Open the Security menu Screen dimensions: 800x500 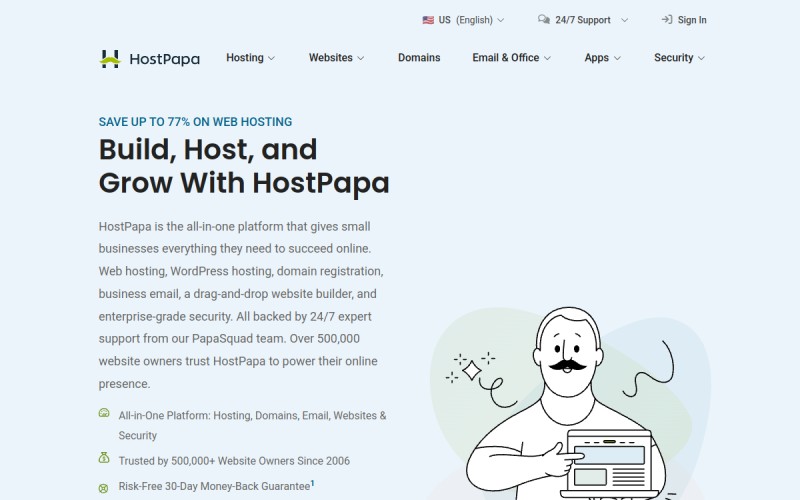pyautogui.click(x=680, y=58)
